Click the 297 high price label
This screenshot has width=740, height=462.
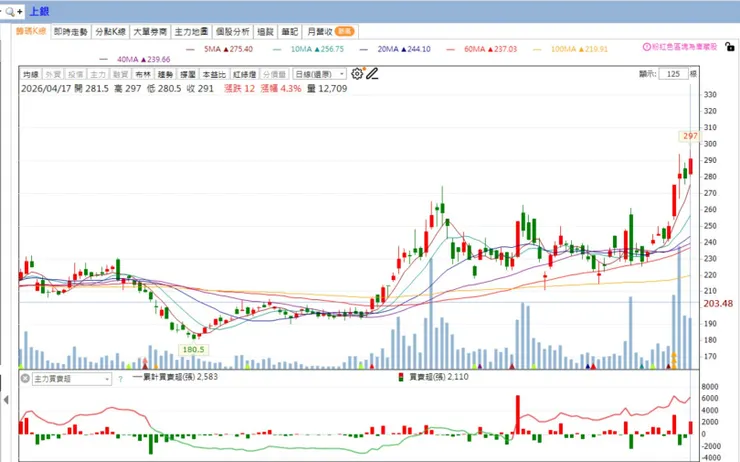(x=690, y=136)
